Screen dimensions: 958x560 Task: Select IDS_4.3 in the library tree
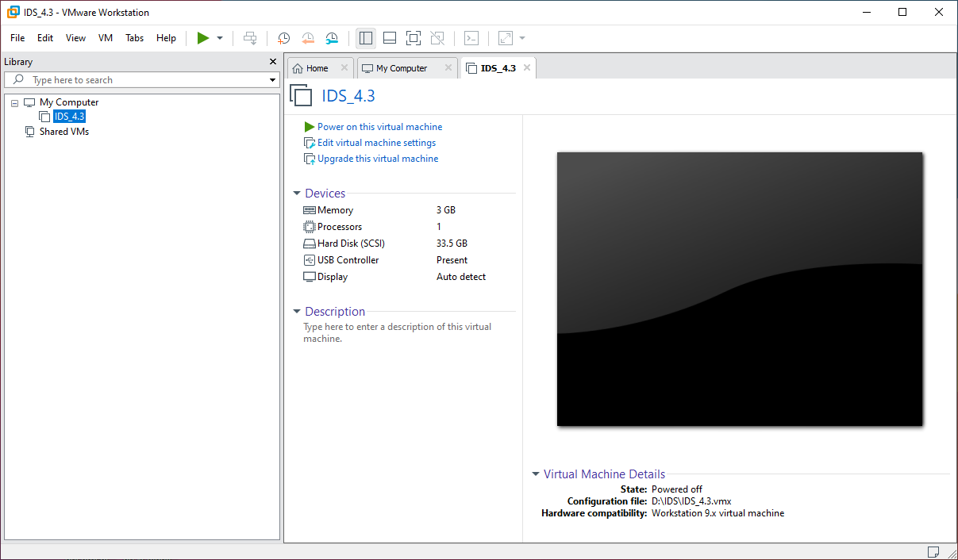[69, 117]
